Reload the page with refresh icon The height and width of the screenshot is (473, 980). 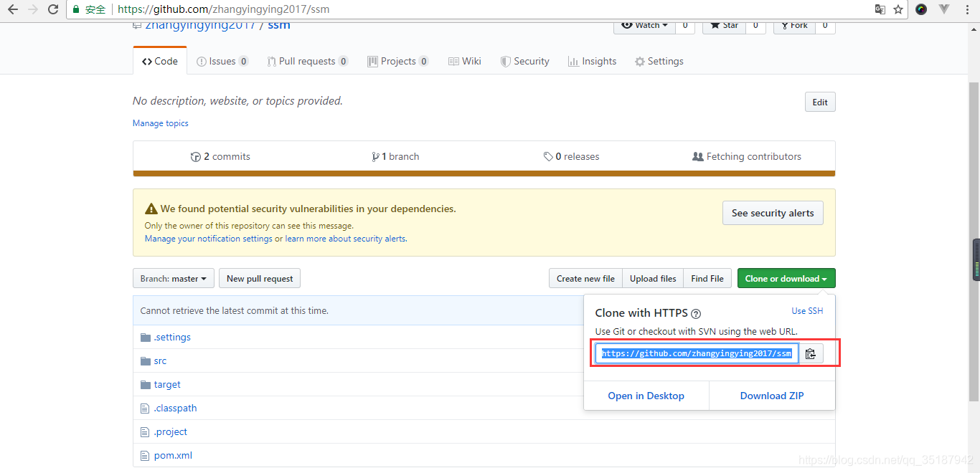pos(53,9)
